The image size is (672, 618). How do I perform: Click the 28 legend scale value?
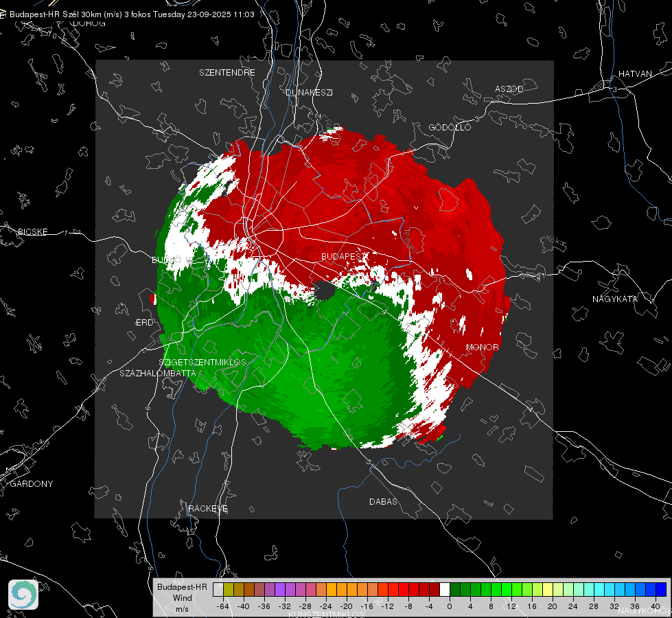(x=594, y=606)
